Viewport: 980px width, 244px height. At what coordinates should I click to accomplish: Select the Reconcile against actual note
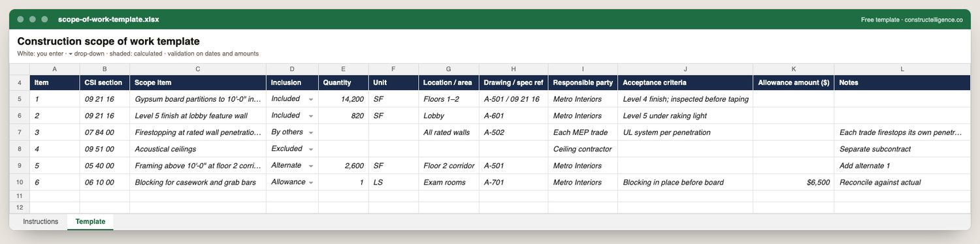902,183
